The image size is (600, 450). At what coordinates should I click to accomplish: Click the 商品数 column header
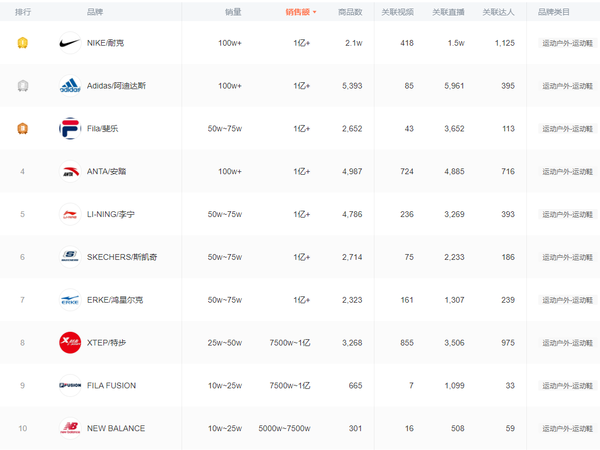pyautogui.click(x=350, y=12)
